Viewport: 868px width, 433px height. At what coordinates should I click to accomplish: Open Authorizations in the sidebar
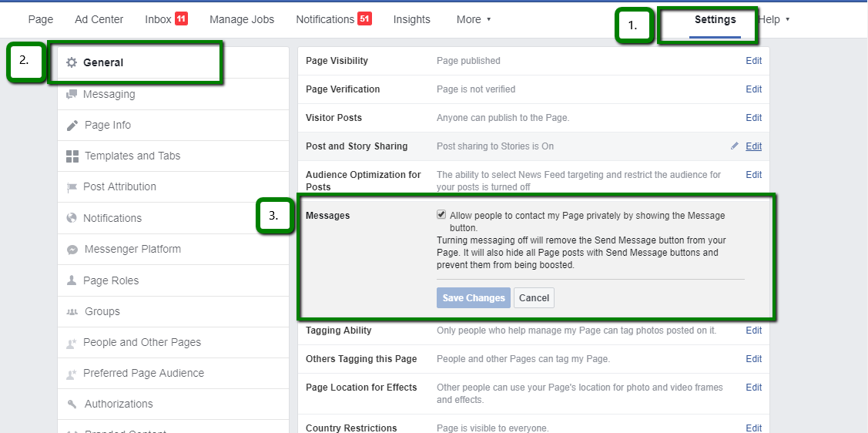pyautogui.click(x=173, y=404)
